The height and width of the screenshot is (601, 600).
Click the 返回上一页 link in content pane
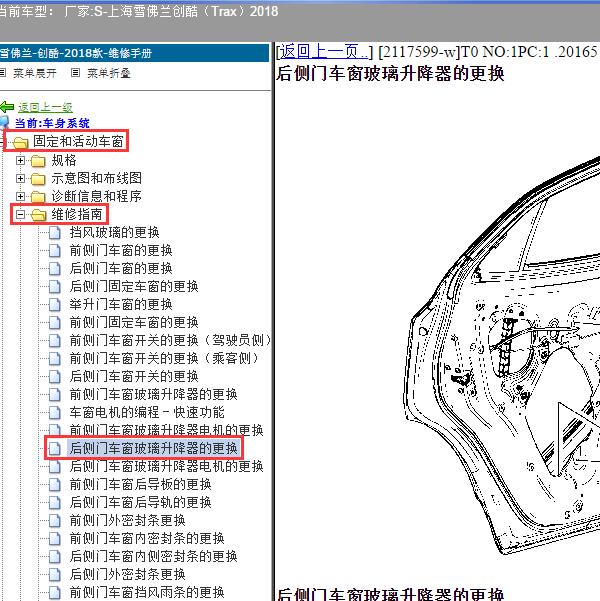(x=324, y=52)
